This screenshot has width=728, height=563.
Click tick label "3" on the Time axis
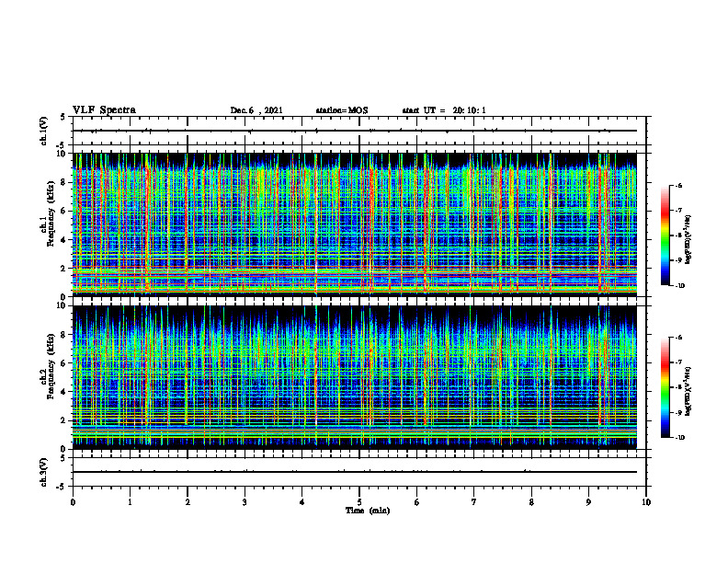(245, 502)
